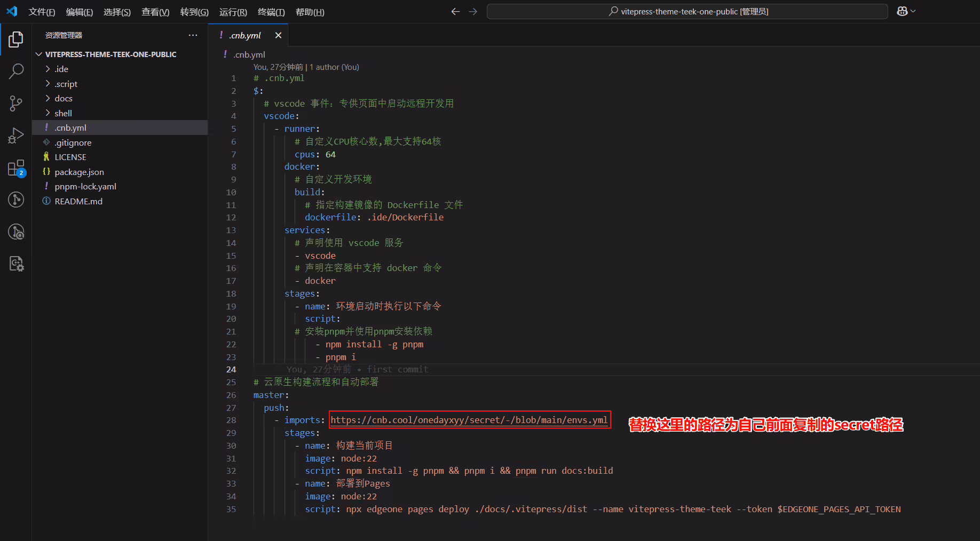
Task: Click the 'image: node:22' line under 构建当前项目
Action: point(341,458)
